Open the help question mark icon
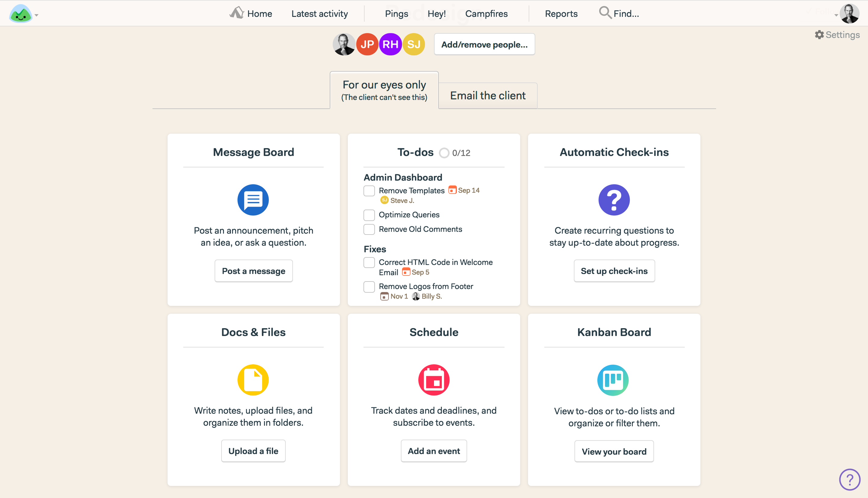This screenshot has height=498, width=868. pos(850,480)
